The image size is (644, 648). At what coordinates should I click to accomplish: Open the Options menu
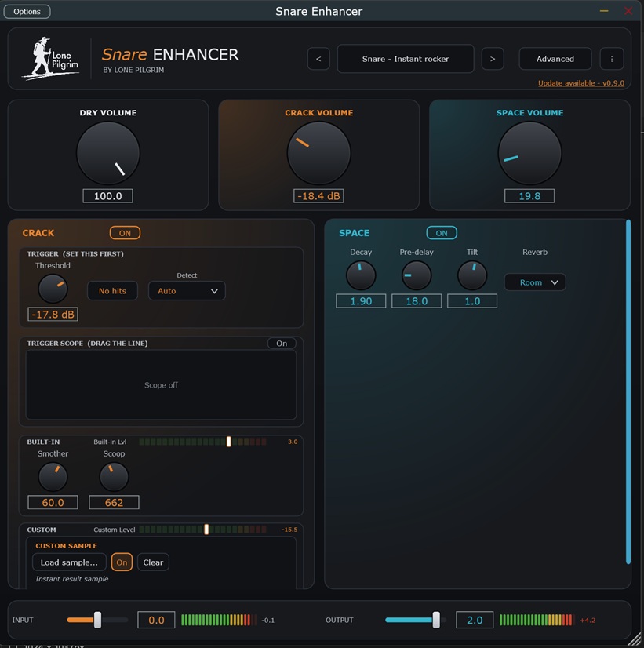click(x=27, y=12)
